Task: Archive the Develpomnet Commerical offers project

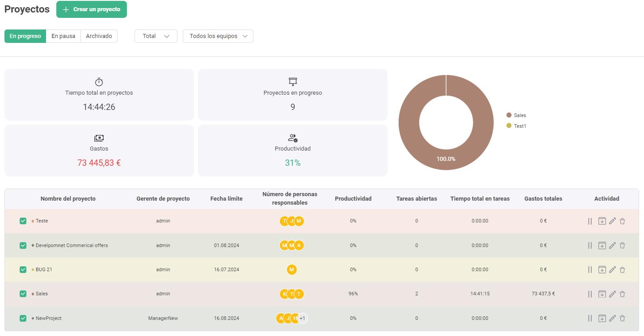Action: 602,245
